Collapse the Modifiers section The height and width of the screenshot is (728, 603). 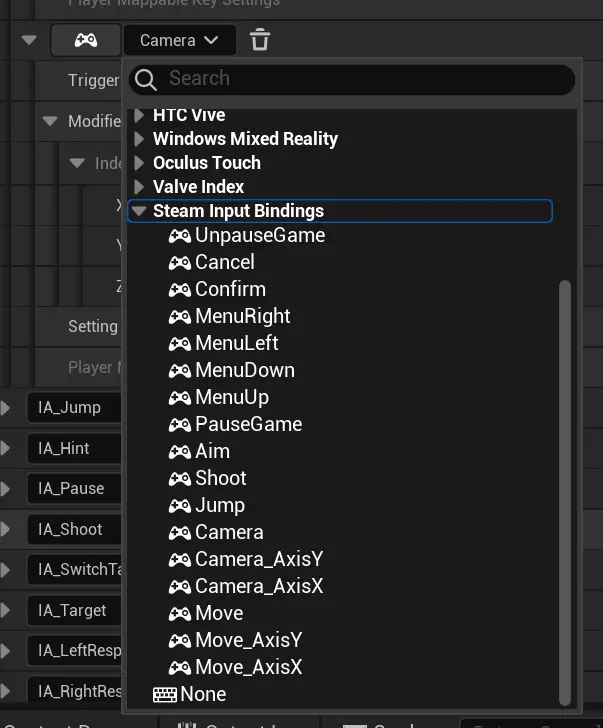pos(50,121)
